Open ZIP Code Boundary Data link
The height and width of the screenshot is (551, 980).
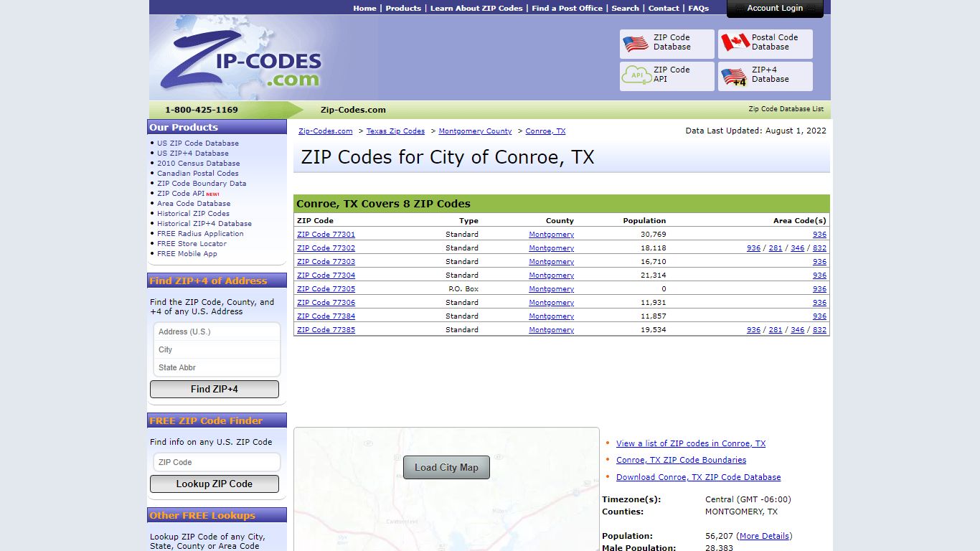point(202,184)
